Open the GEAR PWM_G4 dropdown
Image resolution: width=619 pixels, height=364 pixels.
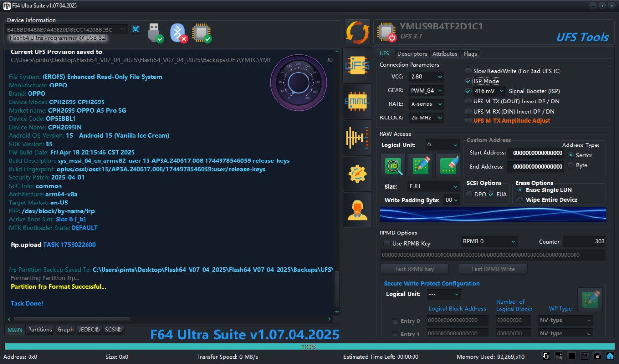point(426,90)
